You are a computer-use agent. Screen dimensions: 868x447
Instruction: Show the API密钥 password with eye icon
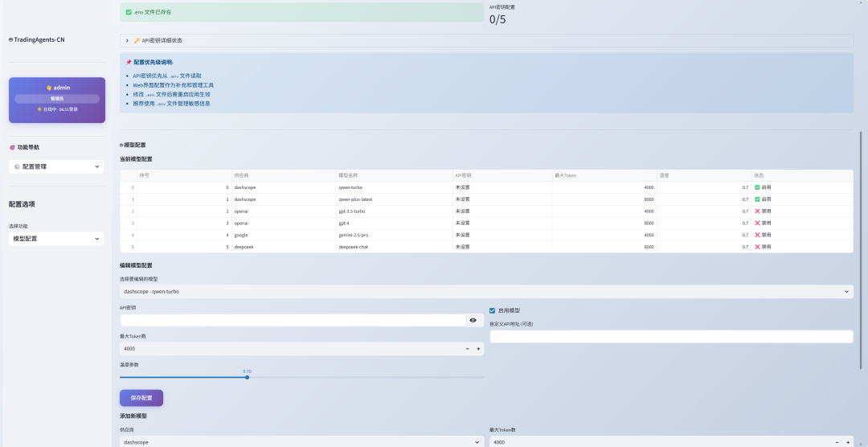click(x=473, y=320)
